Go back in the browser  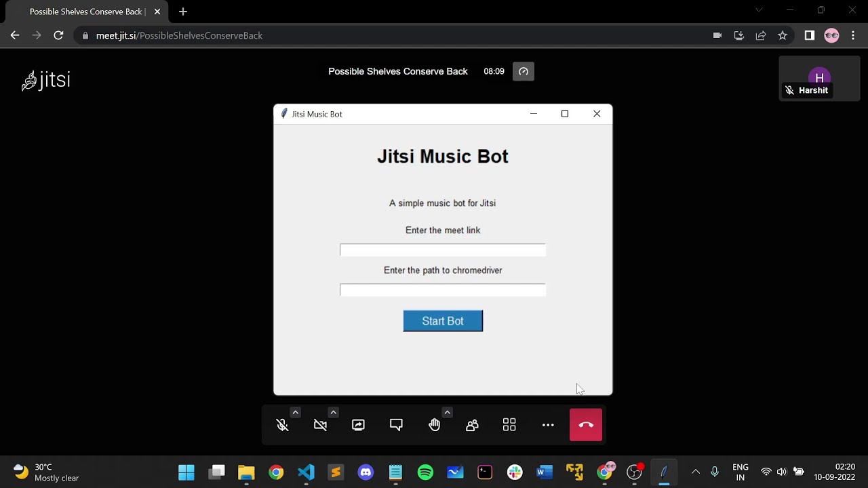click(x=15, y=35)
